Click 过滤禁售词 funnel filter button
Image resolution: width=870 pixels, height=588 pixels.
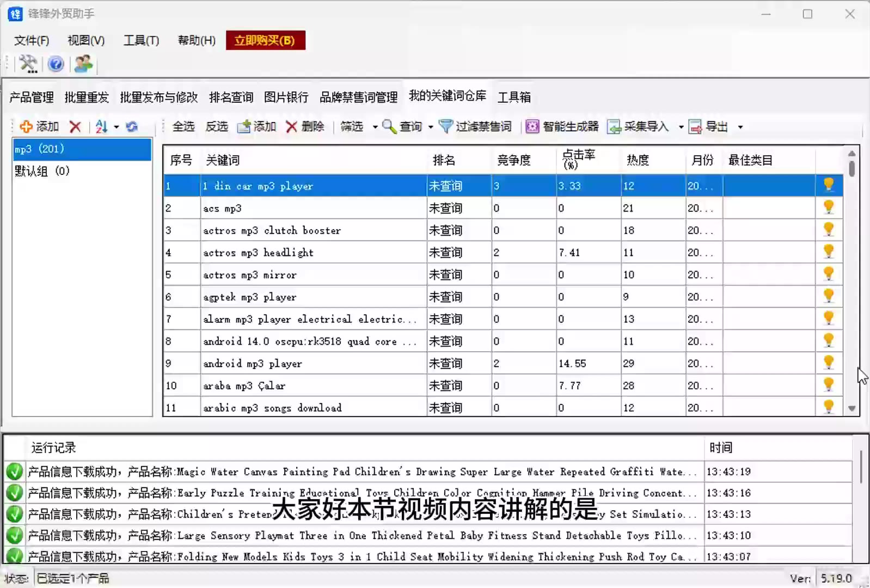coord(475,127)
